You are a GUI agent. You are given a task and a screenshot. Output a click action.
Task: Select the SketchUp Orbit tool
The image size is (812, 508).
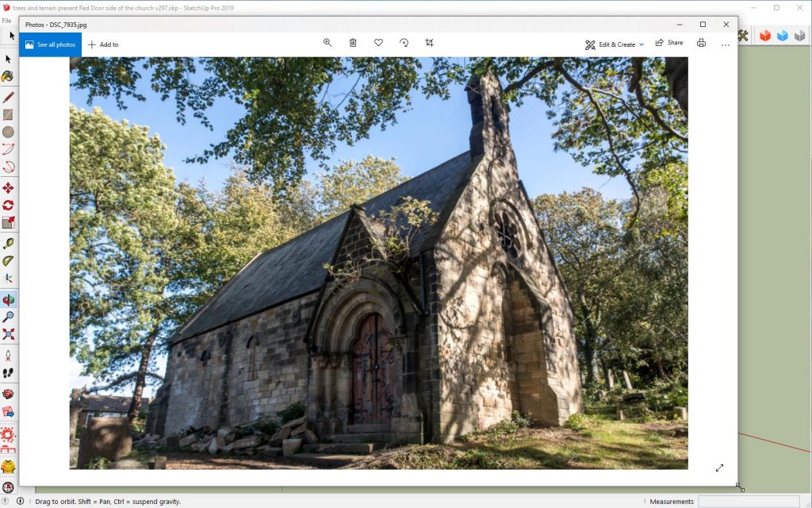pyautogui.click(x=8, y=300)
